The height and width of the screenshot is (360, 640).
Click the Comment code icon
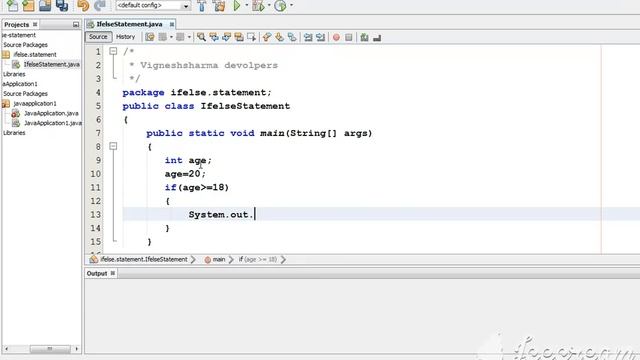click(364, 37)
